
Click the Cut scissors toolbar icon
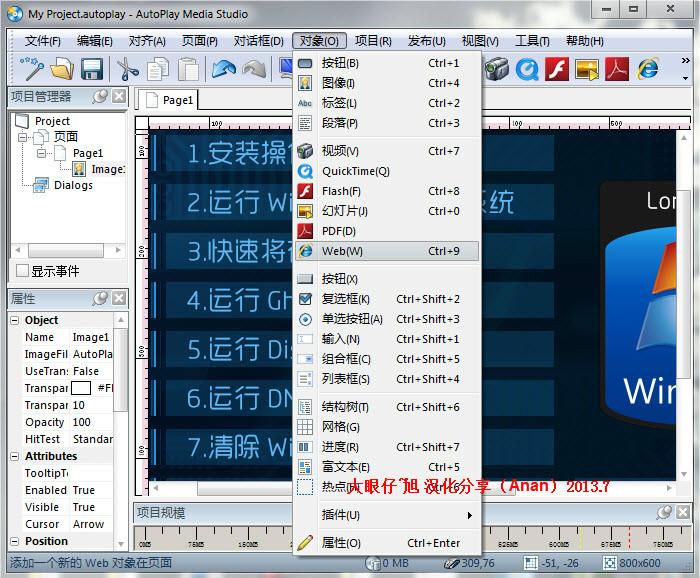(127, 69)
